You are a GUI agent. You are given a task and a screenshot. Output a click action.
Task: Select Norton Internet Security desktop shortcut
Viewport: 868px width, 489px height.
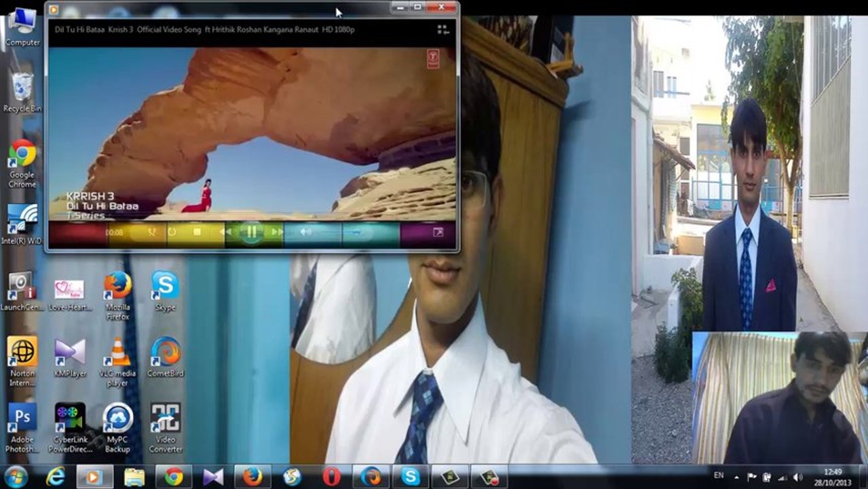pyautogui.click(x=22, y=362)
